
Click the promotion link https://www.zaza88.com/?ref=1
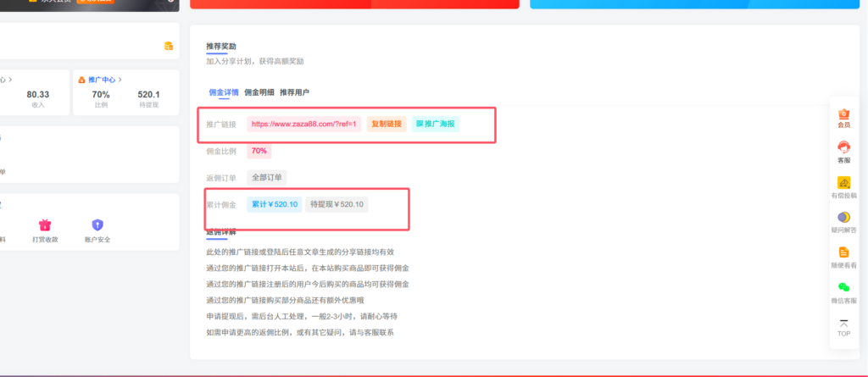click(x=304, y=124)
